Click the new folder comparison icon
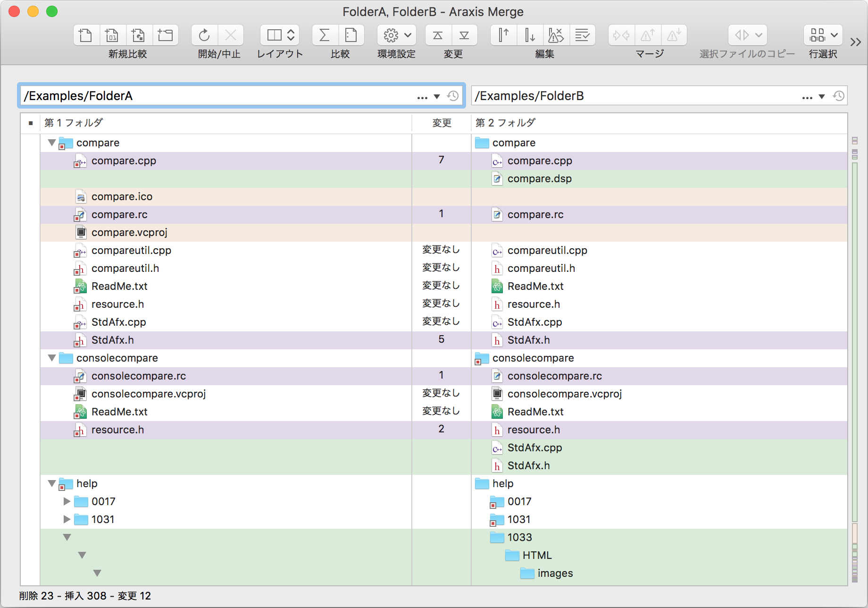The image size is (868, 608). pyautogui.click(x=165, y=35)
